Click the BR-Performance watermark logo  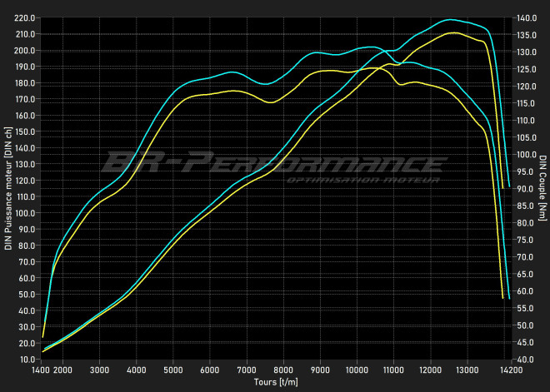click(x=275, y=162)
